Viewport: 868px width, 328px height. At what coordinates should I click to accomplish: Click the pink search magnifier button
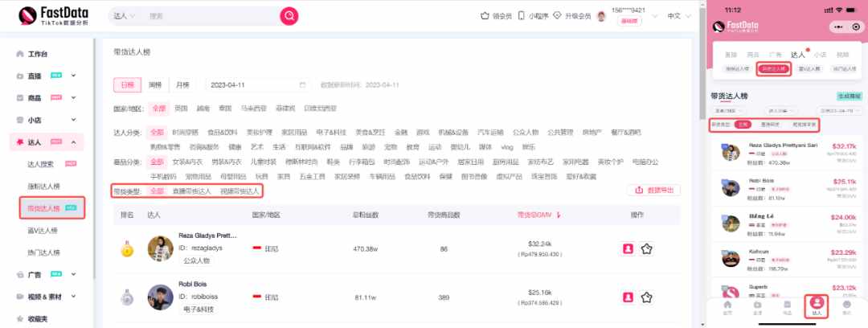(289, 16)
